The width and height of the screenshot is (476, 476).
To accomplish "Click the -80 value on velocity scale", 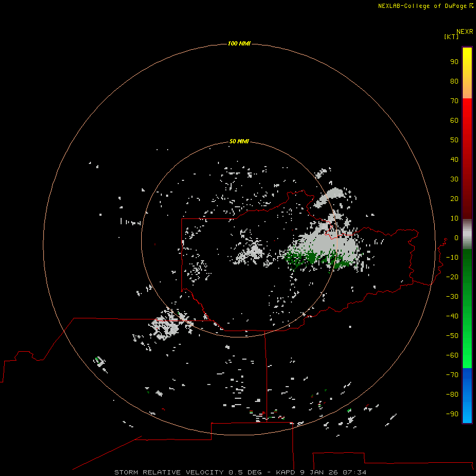I will [x=452, y=395].
